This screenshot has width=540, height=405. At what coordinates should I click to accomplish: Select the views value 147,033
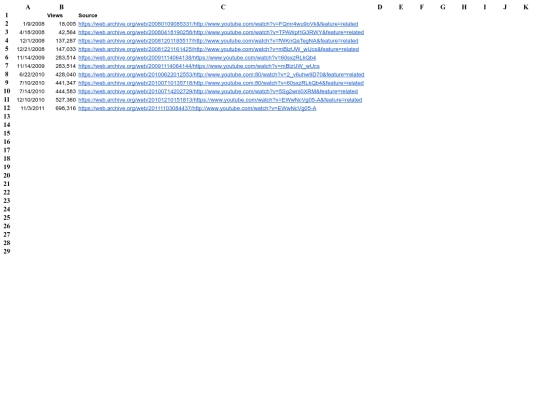point(66,49)
